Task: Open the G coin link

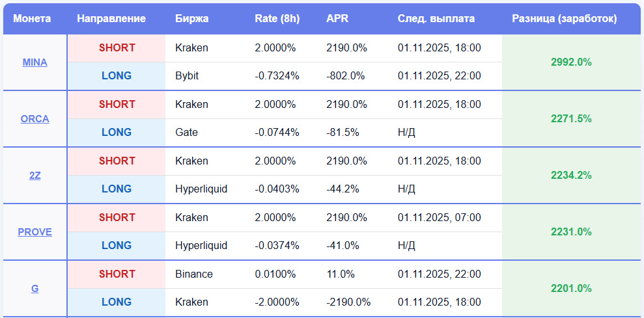Action: click(x=35, y=289)
